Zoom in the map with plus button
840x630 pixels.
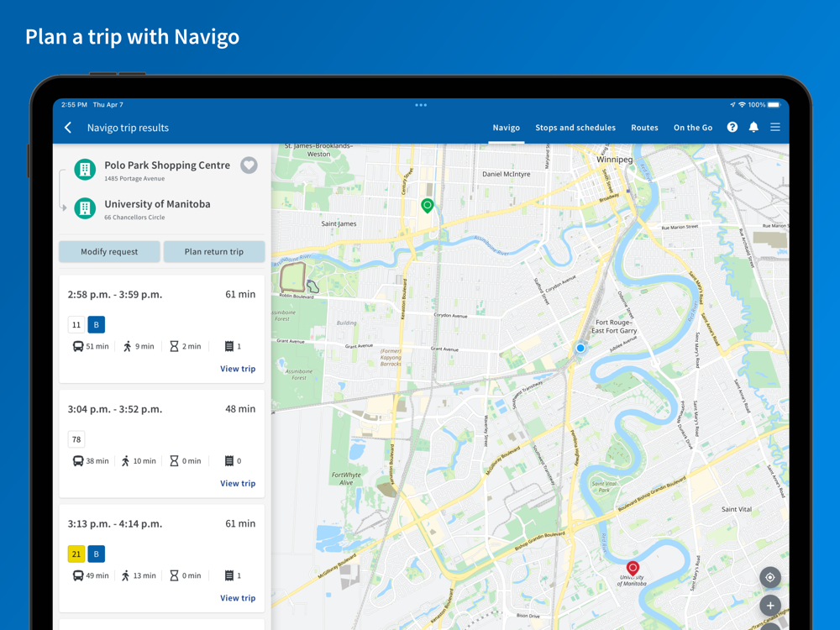(769, 606)
